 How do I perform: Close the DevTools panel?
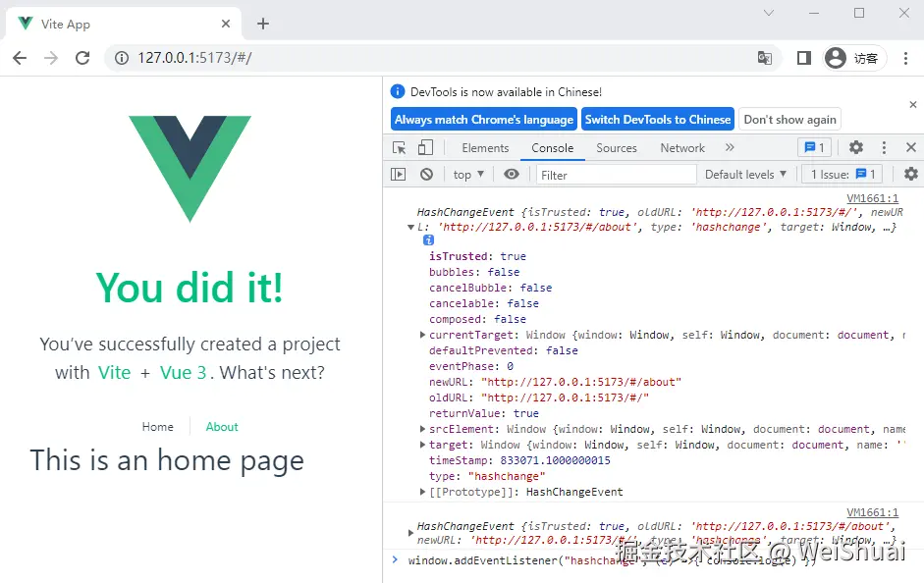point(911,147)
